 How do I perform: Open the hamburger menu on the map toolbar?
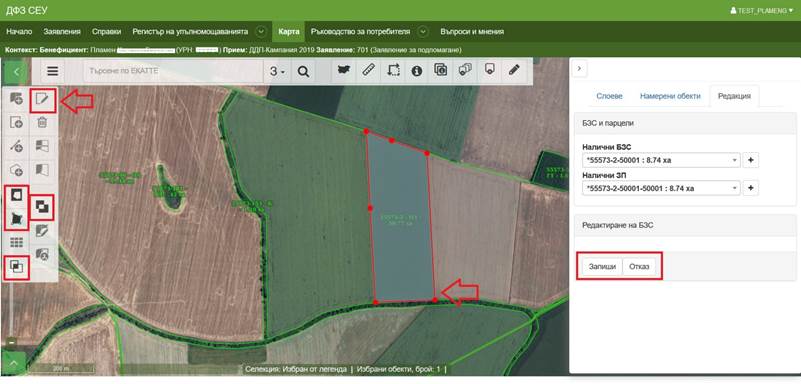(53, 71)
